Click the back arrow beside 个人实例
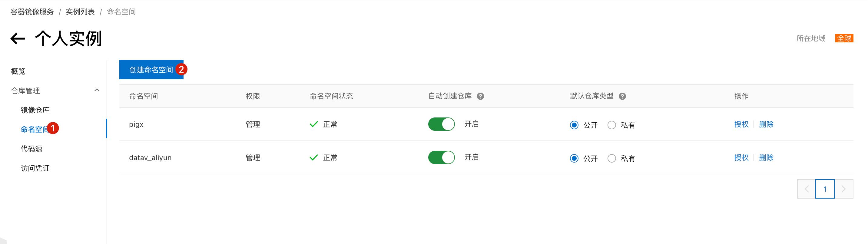868x244 pixels. [18, 39]
